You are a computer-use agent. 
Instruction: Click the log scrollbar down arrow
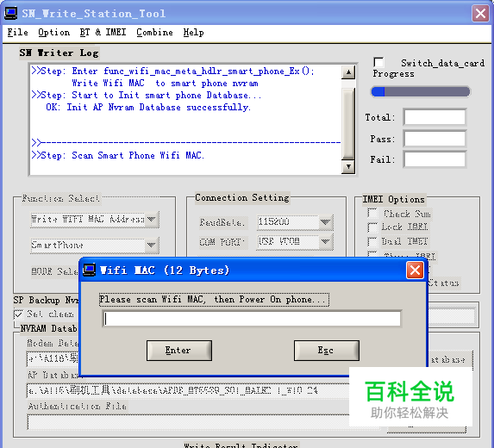(348, 166)
